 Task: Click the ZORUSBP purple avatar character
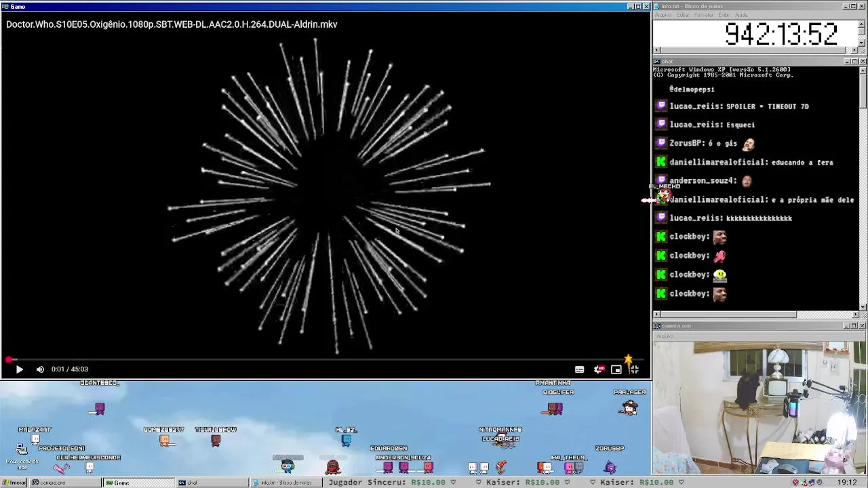coord(610,466)
